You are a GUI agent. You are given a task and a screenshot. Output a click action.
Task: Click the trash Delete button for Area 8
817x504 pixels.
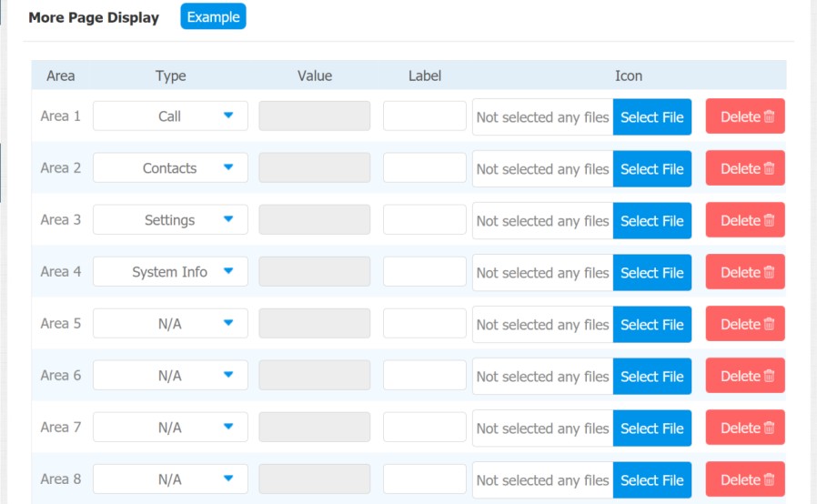(745, 479)
